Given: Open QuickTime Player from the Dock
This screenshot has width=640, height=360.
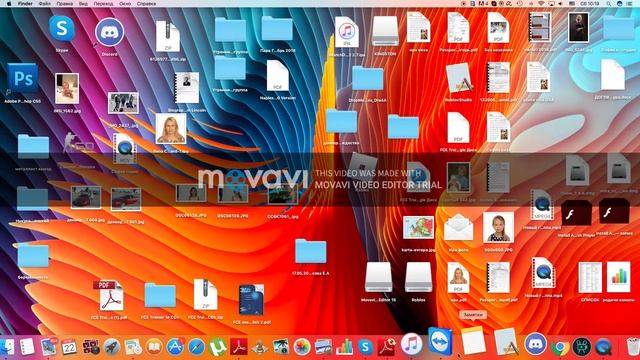Looking at the screenshot, I should tap(604, 347).
